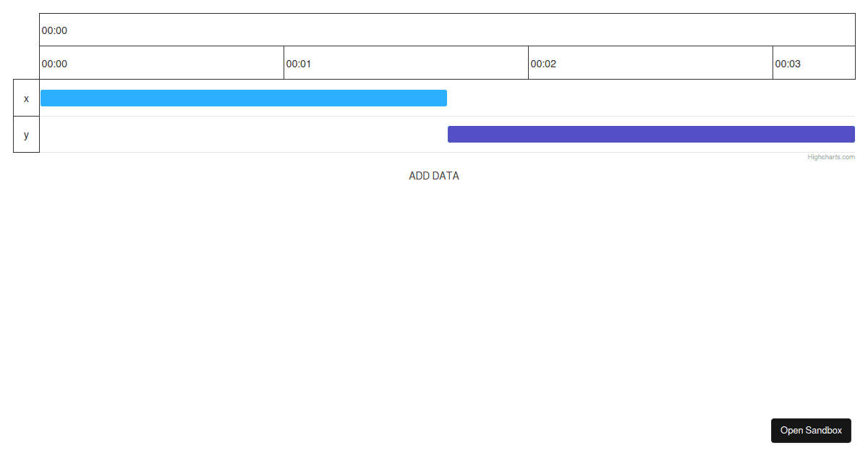Click the left edge of the purple bar
Image resolution: width=868 pixels, height=456 pixels.
tap(449, 134)
